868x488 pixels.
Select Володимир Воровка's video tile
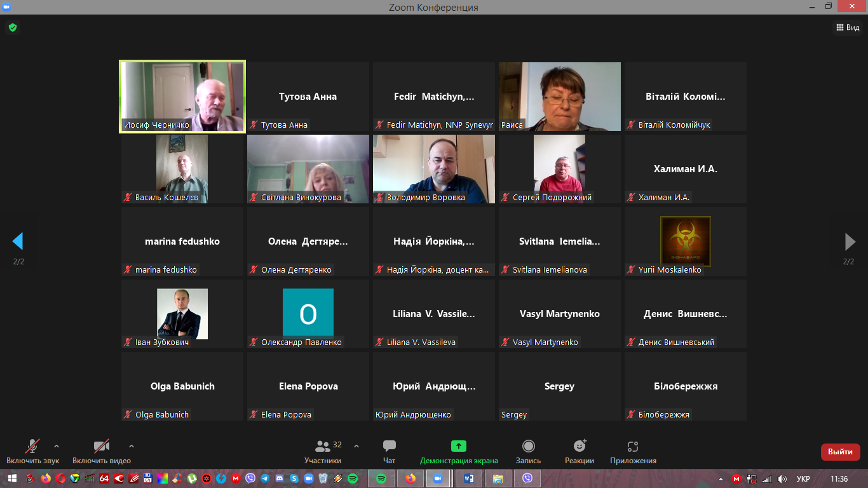point(433,169)
